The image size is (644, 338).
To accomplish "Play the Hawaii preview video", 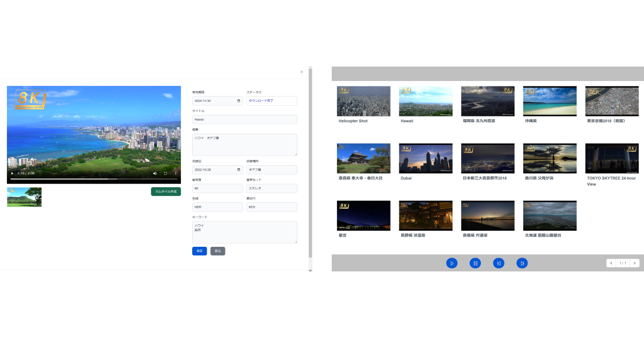I will point(12,173).
